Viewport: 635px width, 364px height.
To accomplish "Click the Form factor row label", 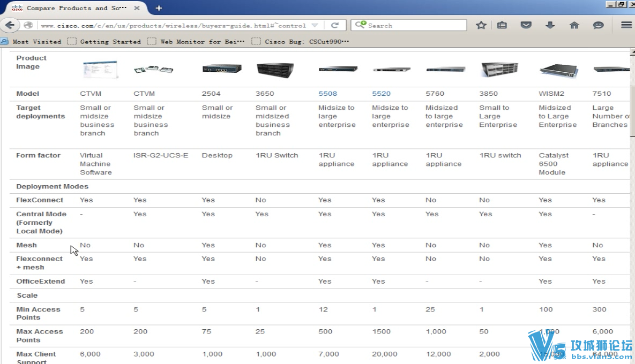I will (38, 155).
